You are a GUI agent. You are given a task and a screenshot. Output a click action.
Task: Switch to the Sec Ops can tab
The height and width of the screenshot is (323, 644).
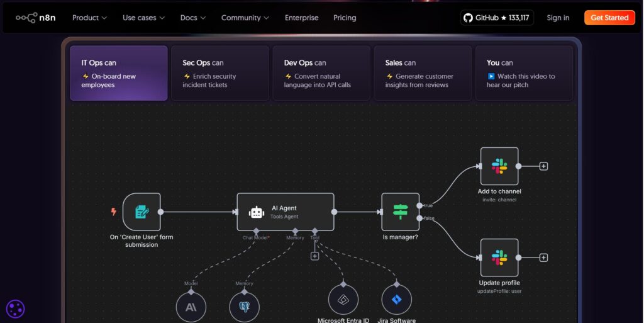coord(220,73)
